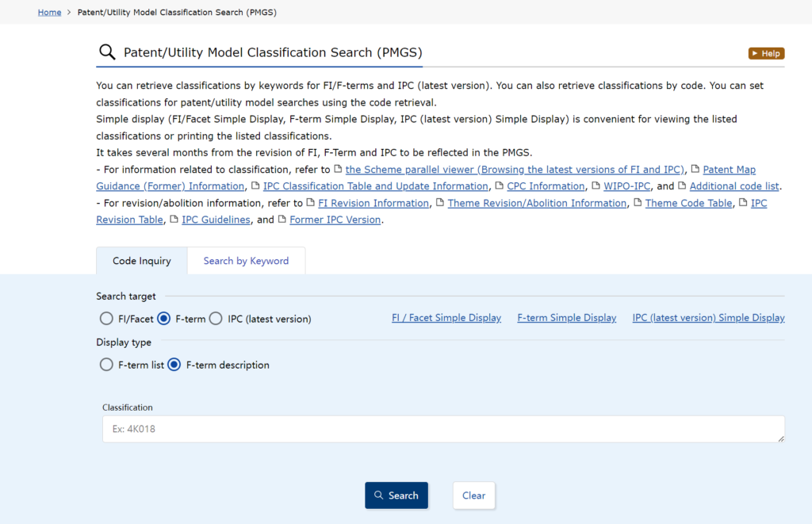
Task: Open the Help button
Action: pos(766,53)
